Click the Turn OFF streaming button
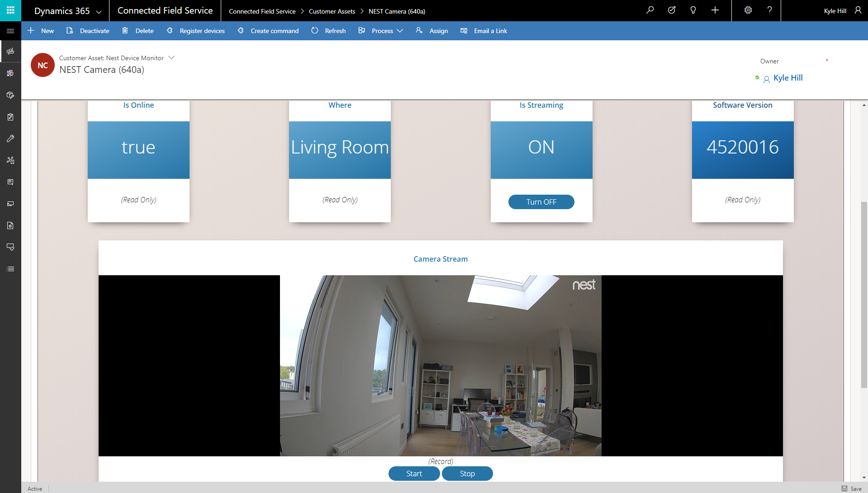 coord(541,202)
